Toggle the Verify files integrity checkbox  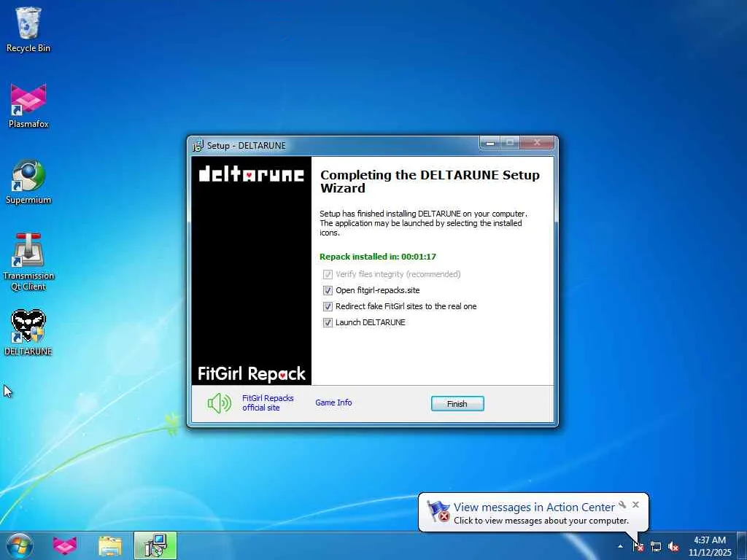click(x=328, y=274)
